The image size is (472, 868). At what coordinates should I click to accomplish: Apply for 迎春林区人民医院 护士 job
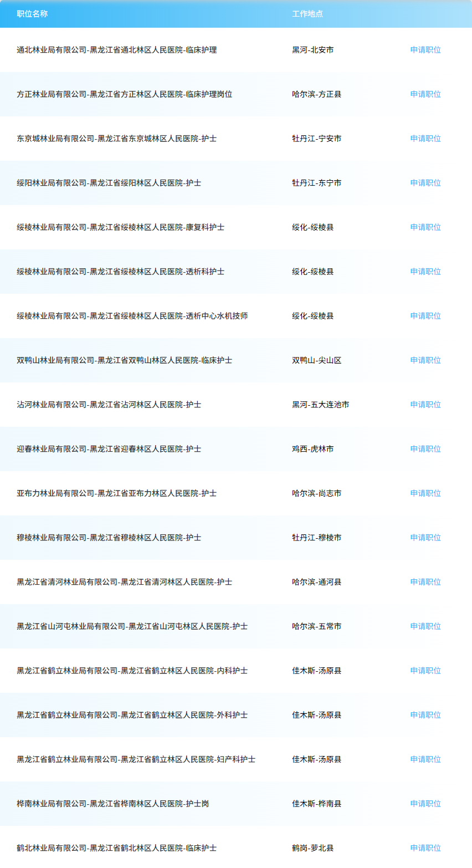tap(425, 448)
